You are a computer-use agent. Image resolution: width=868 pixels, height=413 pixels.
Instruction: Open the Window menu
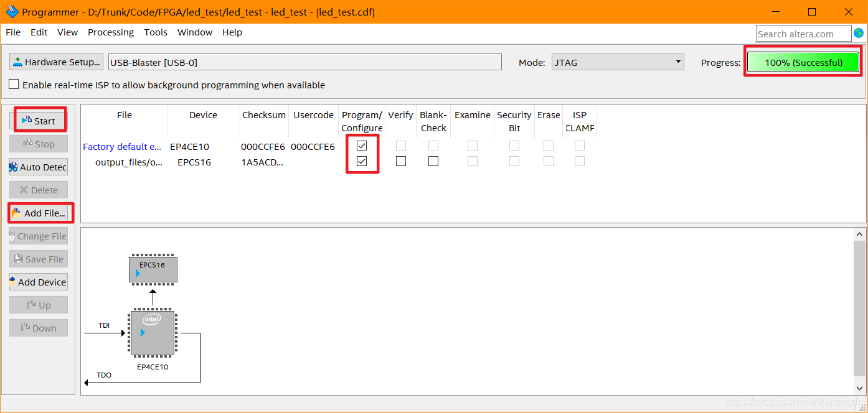point(195,32)
